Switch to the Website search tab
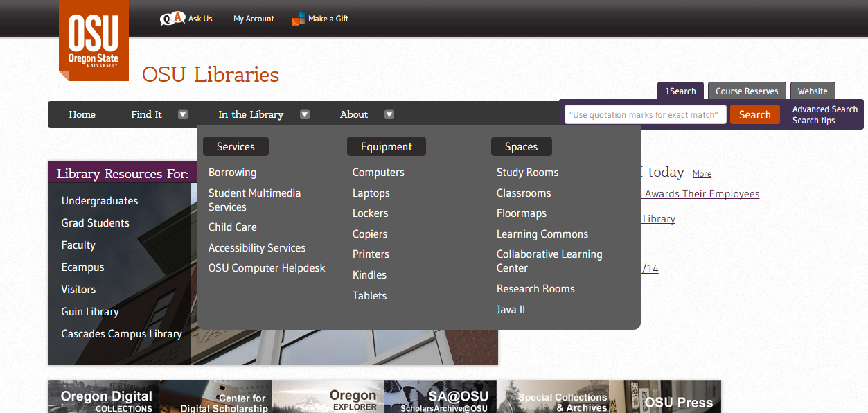This screenshot has width=868, height=413. (x=812, y=91)
